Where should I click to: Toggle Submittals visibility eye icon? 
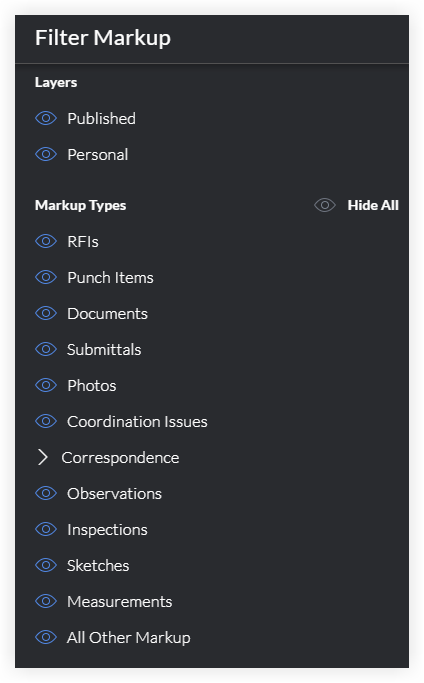pos(46,349)
